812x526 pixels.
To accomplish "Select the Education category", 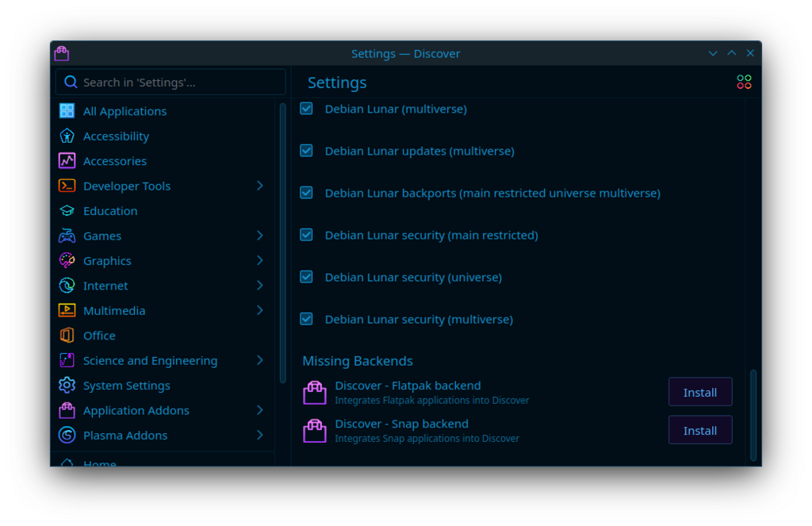I will (110, 211).
